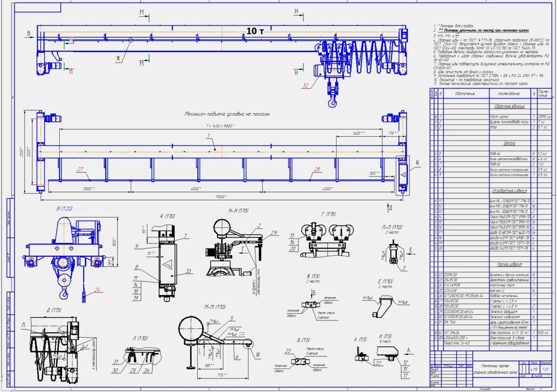
Task: Click the detail title "Б (1:5)"
Action: coord(304,340)
